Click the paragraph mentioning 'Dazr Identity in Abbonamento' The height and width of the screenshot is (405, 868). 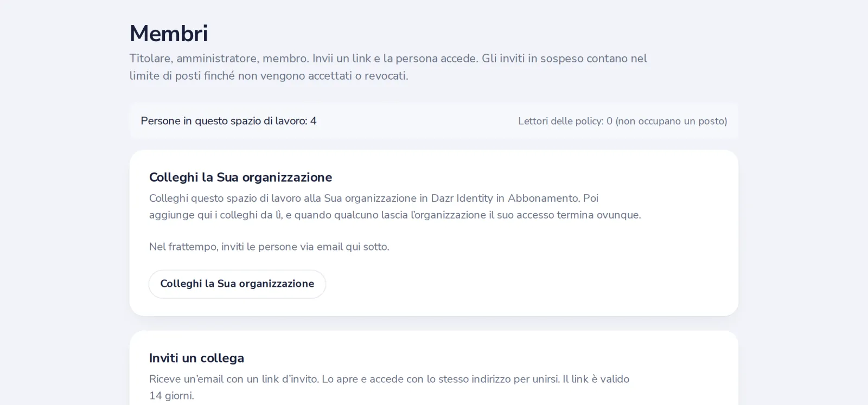(395, 207)
